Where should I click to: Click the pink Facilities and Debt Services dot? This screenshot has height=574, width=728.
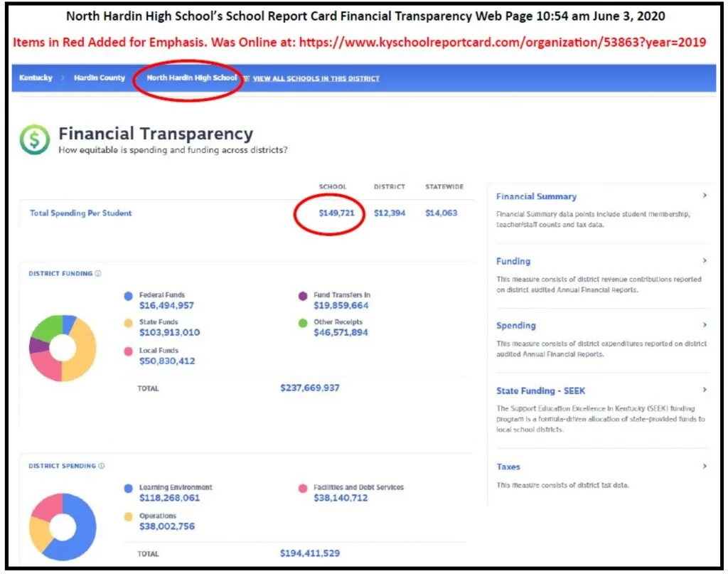click(303, 488)
